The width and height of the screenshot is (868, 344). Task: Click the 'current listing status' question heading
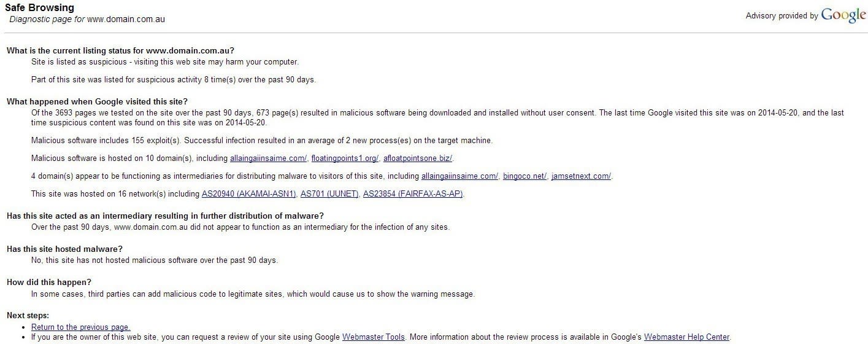pyautogui.click(x=120, y=51)
